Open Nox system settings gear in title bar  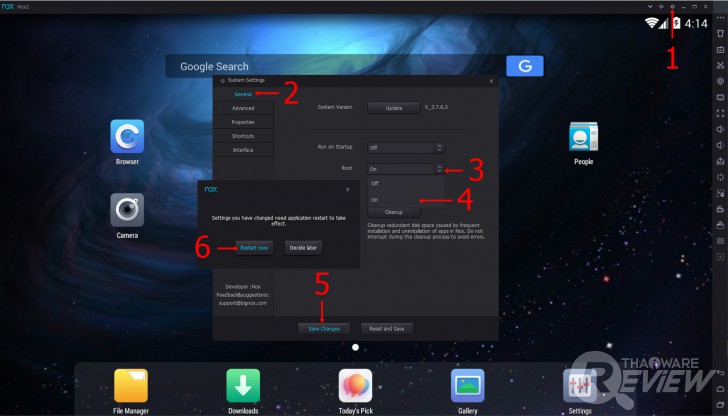click(672, 6)
